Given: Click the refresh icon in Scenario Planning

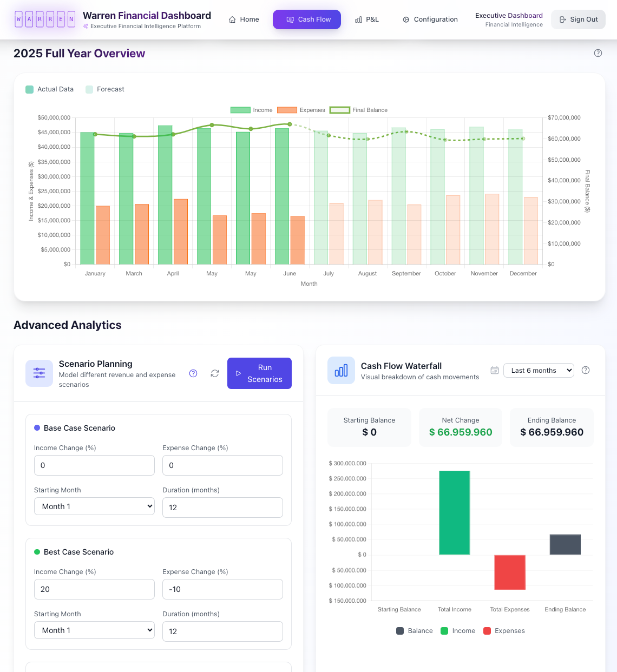Looking at the screenshot, I should pos(215,373).
